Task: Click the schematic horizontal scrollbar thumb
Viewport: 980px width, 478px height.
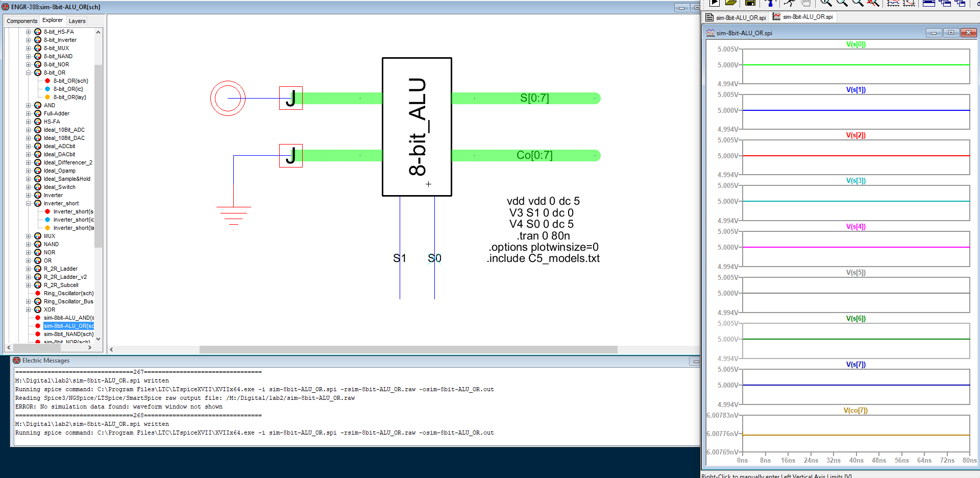Action: click(x=408, y=349)
